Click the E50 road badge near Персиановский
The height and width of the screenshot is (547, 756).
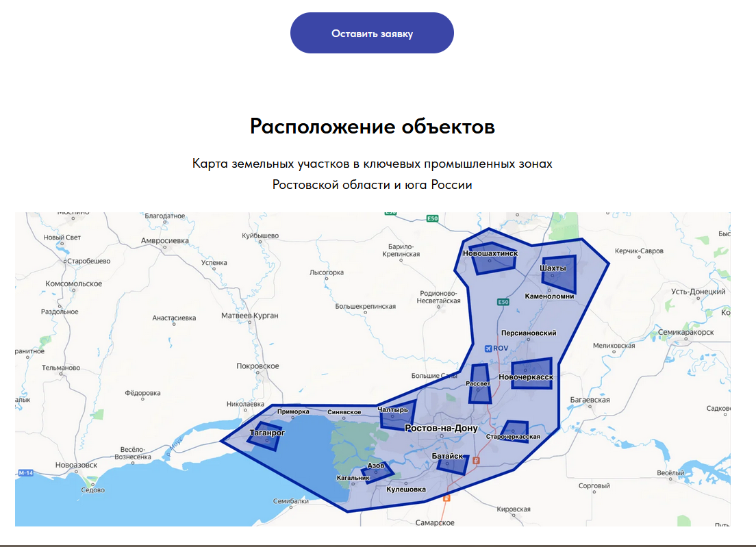click(503, 302)
